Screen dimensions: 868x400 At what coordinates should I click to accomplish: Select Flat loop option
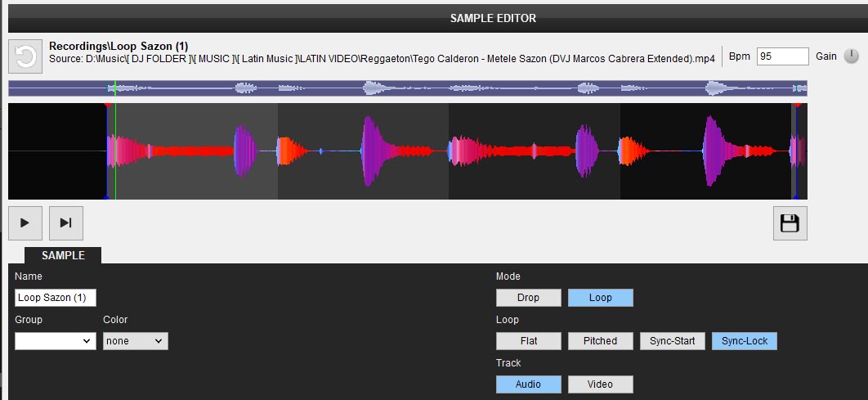coord(529,341)
